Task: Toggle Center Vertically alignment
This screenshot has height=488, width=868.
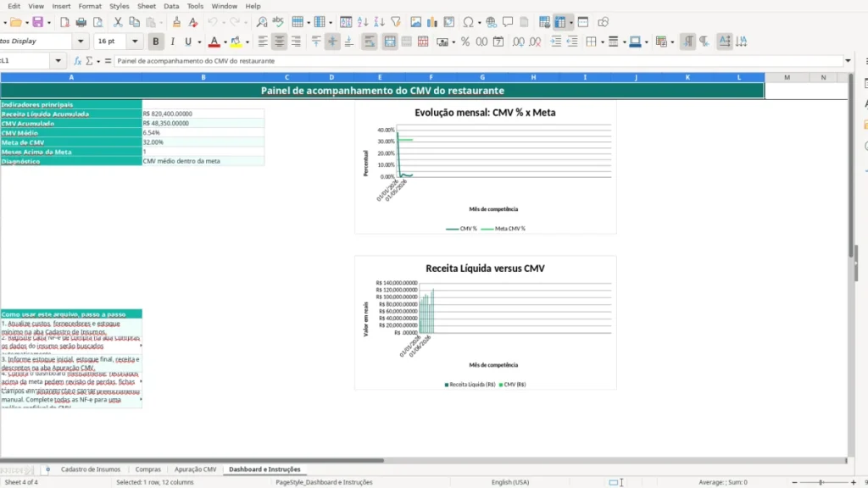Action: click(x=332, y=42)
